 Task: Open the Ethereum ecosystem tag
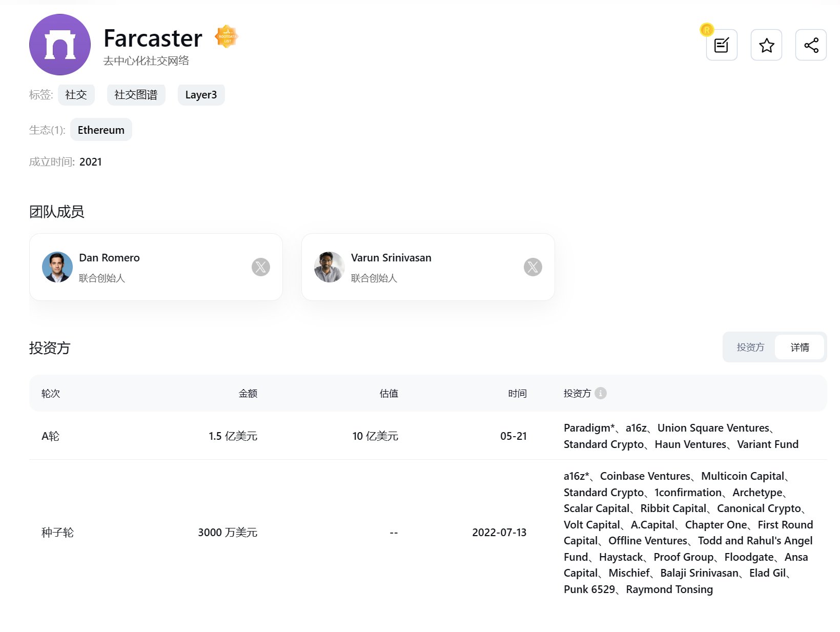[101, 130]
